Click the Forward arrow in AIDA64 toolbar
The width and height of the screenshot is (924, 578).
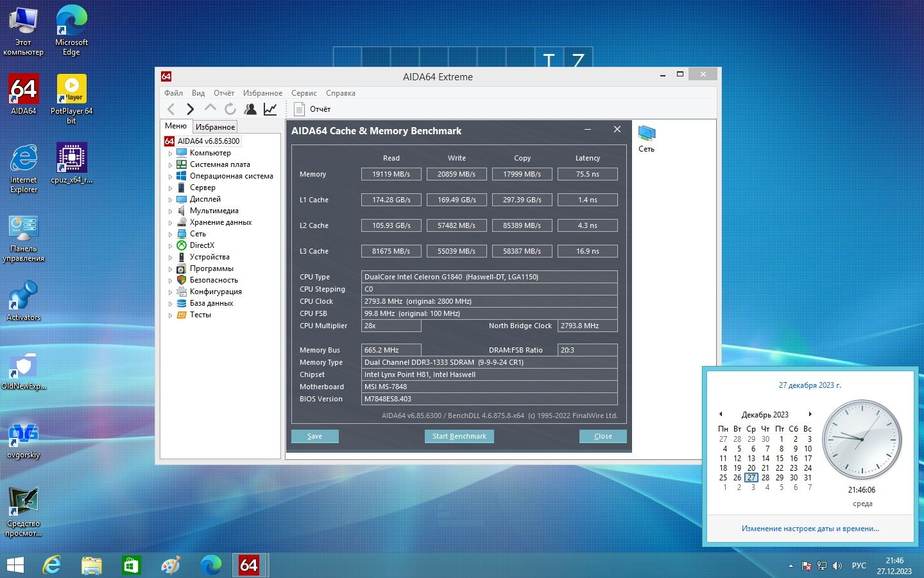190,109
